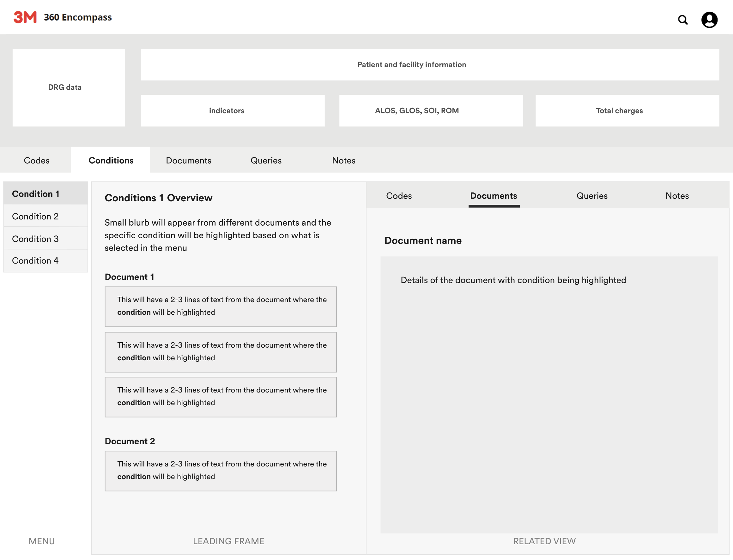Select the ALOS, GLOS, SOI, ROM panel
The width and height of the screenshot is (733, 560).
pos(431,110)
